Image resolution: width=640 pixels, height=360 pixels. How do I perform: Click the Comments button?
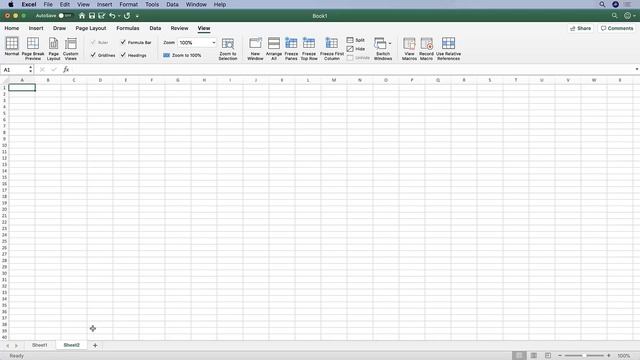coord(617,28)
